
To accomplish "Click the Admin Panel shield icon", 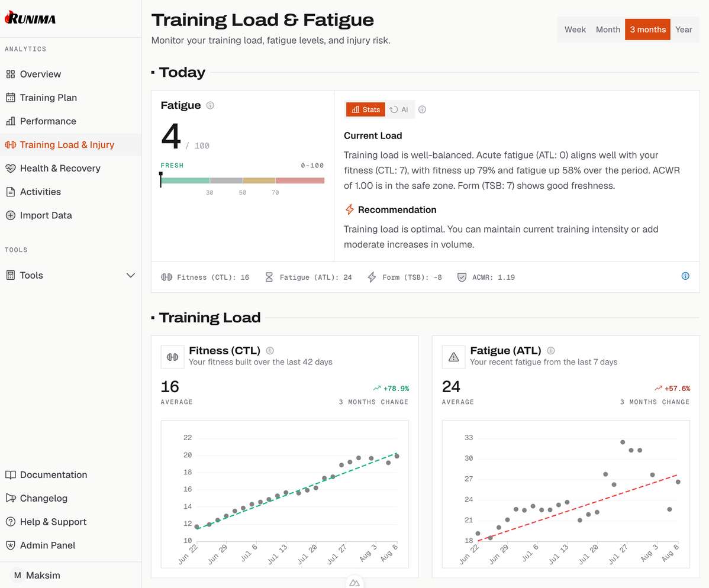I will [11, 545].
